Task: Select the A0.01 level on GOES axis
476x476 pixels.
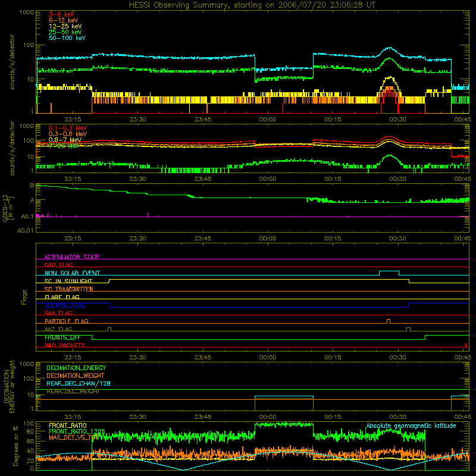Action: [x=26, y=230]
